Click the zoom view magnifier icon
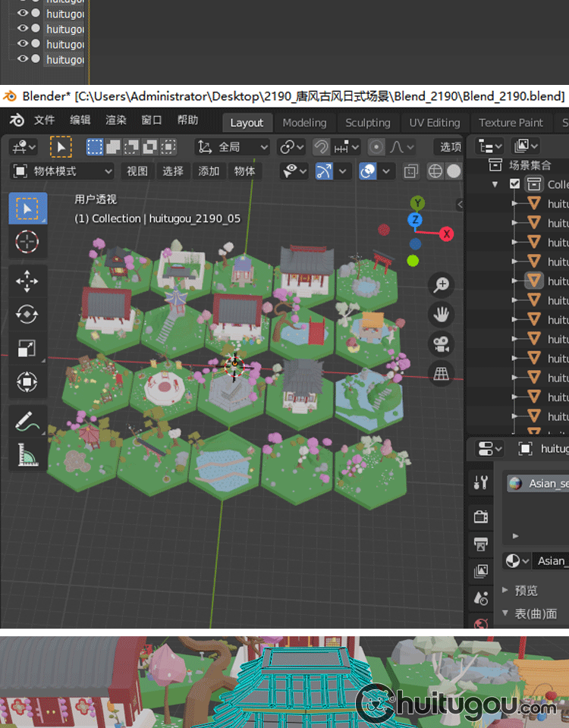This screenshot has width=569, height=728. pos(441,285)
